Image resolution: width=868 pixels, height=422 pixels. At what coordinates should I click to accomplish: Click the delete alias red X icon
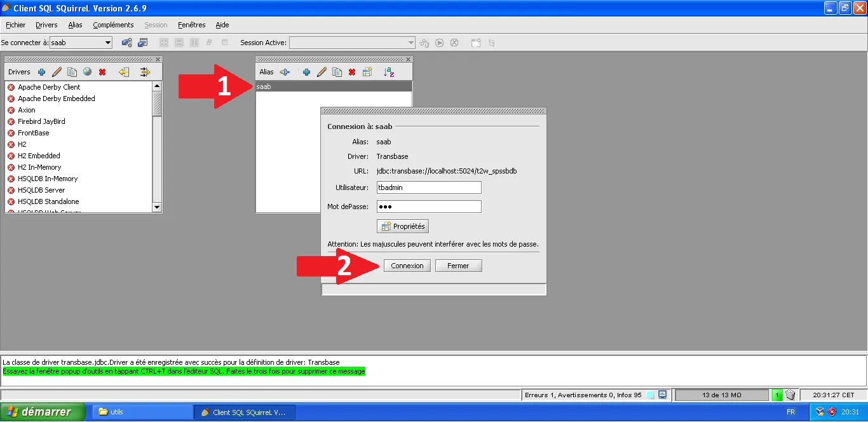point(352,72)
